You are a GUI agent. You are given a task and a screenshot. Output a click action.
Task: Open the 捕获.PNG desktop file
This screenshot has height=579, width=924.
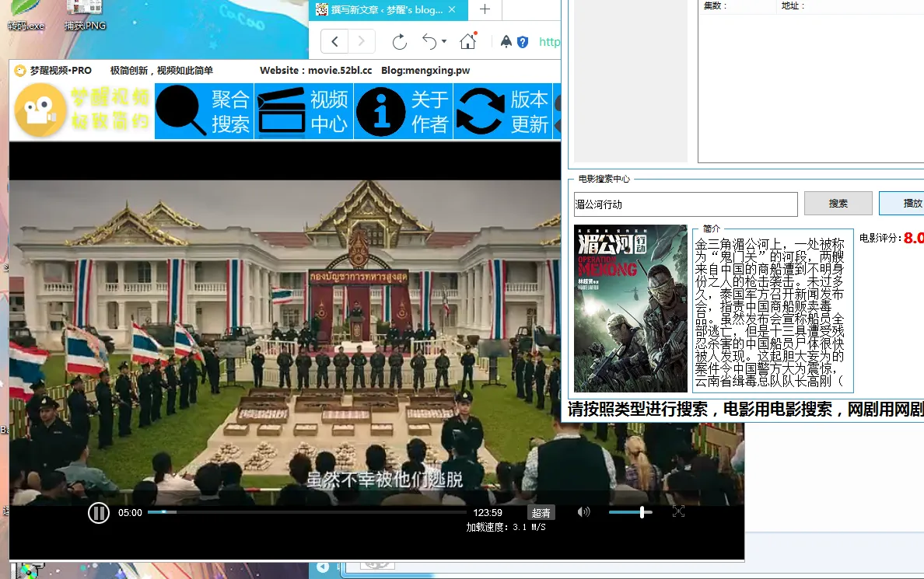click(x=85, y=16)
